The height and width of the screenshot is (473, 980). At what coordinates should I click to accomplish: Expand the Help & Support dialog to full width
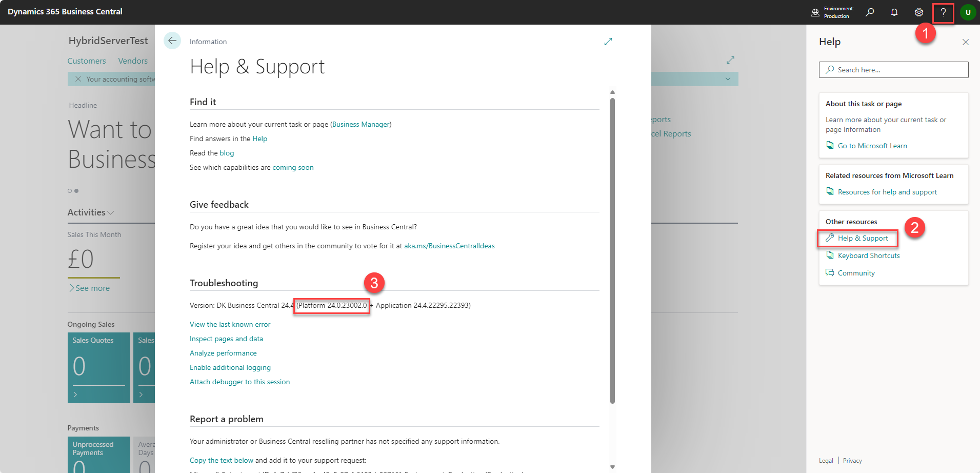click(x=608, y=42)
